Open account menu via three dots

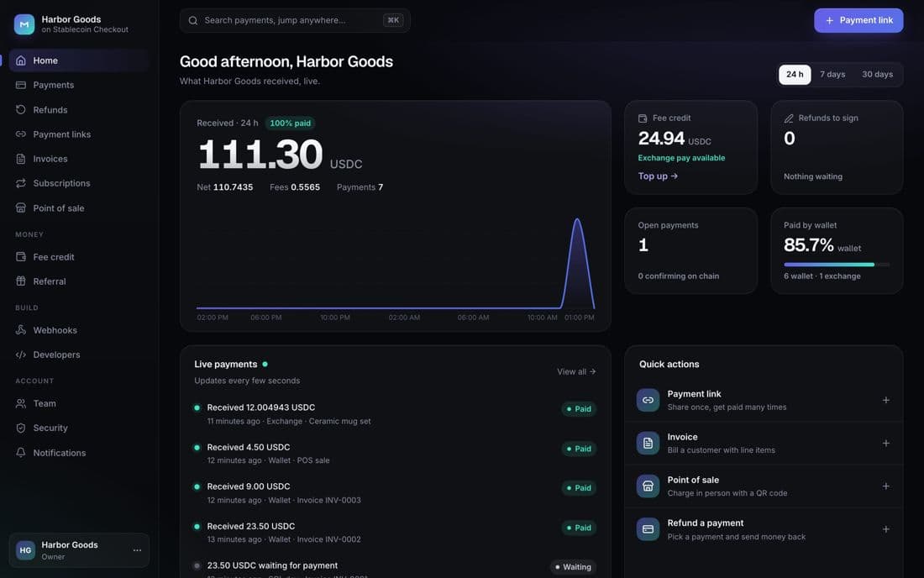[137, 550]
